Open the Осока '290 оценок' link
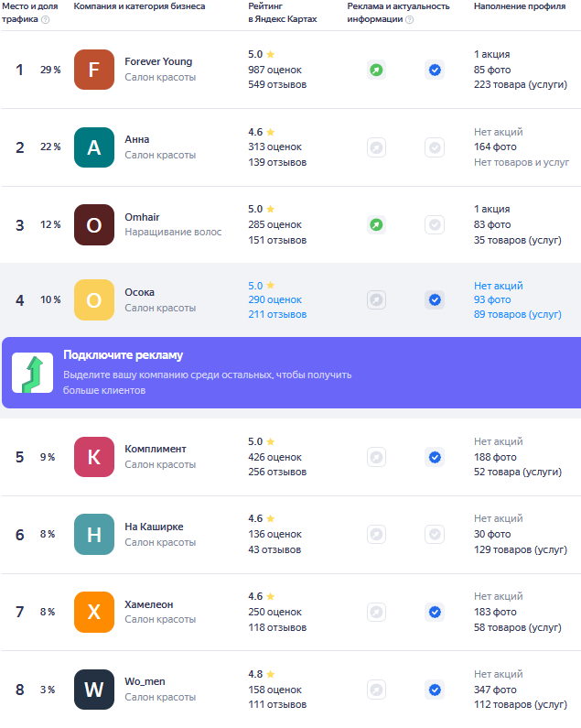The width and height of the screenshot is (581, 728). (x=274, y=299)
